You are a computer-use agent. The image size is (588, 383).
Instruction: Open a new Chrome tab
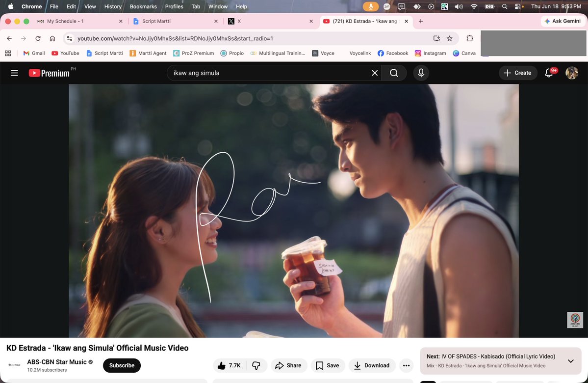421,21
